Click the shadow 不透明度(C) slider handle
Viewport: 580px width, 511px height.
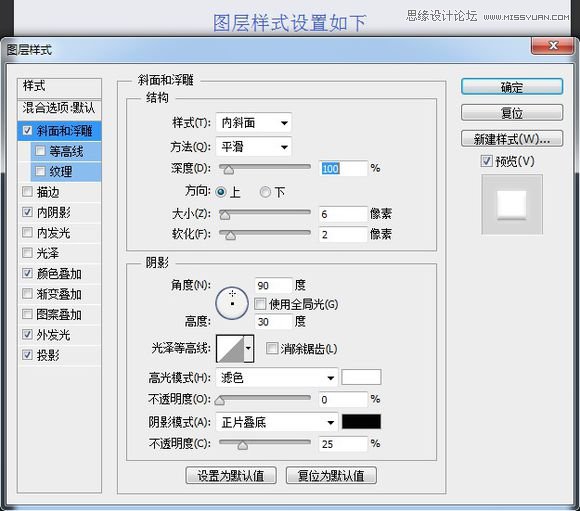[243, 445]
